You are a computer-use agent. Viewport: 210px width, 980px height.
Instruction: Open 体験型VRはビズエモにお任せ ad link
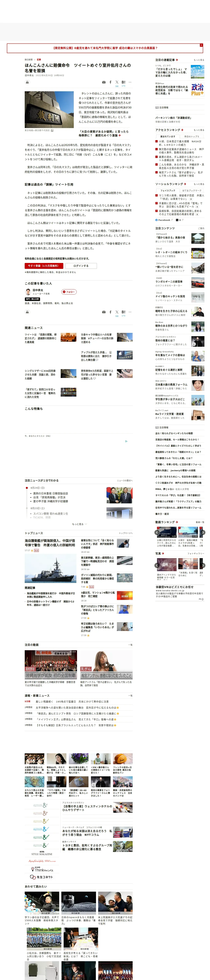pyautogui.click(x=175, y=587)
